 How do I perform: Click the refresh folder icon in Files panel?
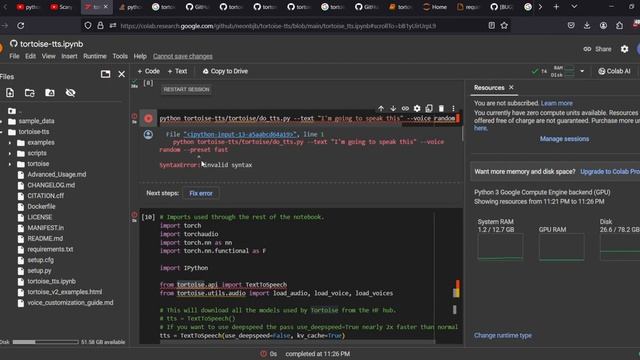(29, 93)
